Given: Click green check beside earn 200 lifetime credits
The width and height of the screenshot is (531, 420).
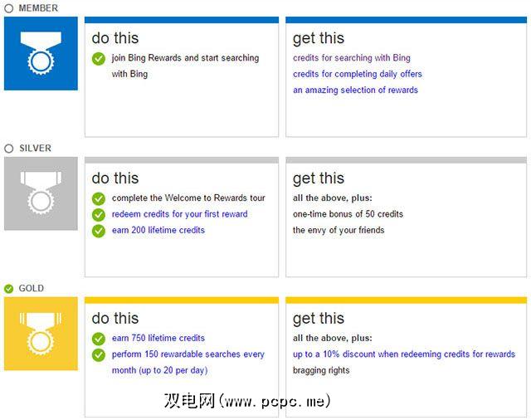Looking at the screenshot, I should tap(99, 231).
